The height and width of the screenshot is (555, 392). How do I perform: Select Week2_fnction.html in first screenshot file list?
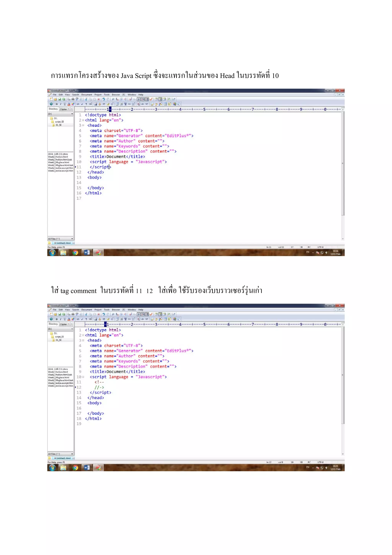pos(58,157)
